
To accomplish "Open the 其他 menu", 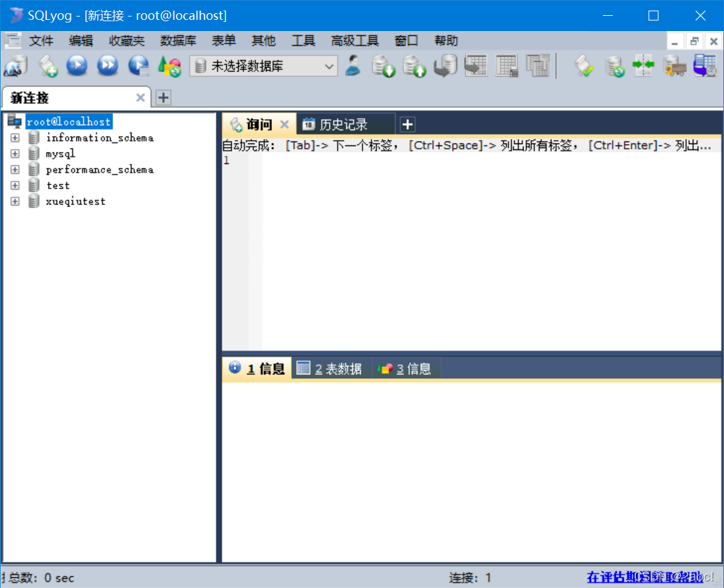I will (x=263, y=41).
